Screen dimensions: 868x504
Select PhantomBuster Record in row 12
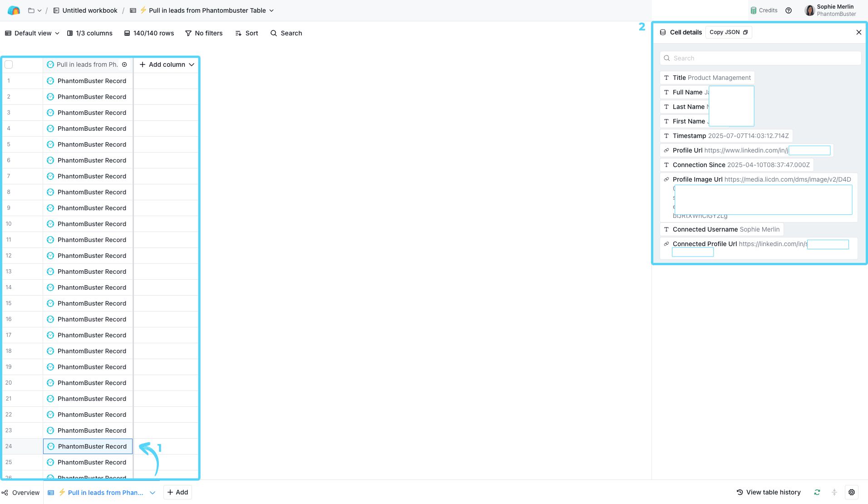click(88, 256)
